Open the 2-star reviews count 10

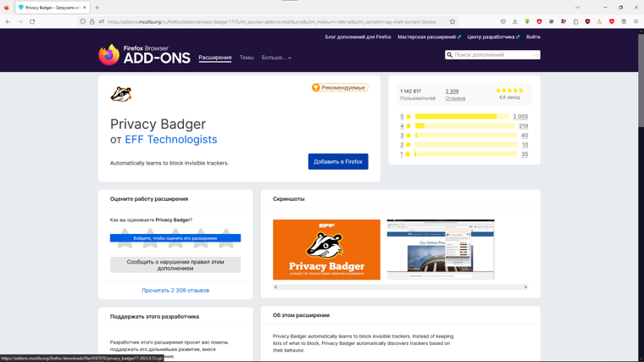525,145
